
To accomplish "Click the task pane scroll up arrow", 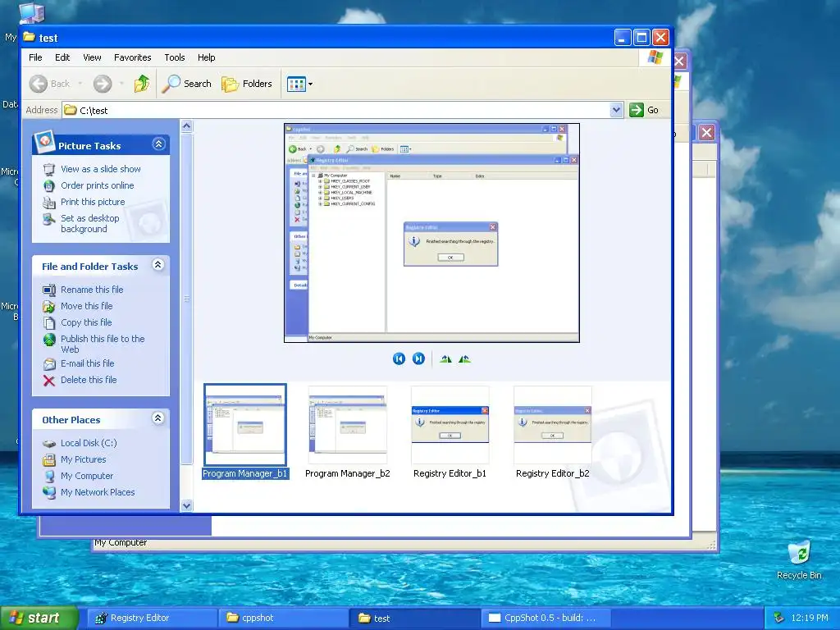I will coord(186,126).
